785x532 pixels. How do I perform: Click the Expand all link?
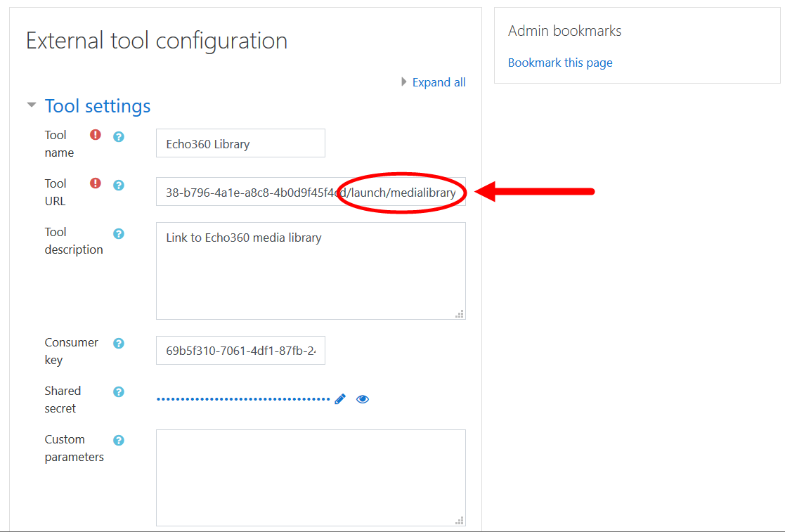pos(439,82)
